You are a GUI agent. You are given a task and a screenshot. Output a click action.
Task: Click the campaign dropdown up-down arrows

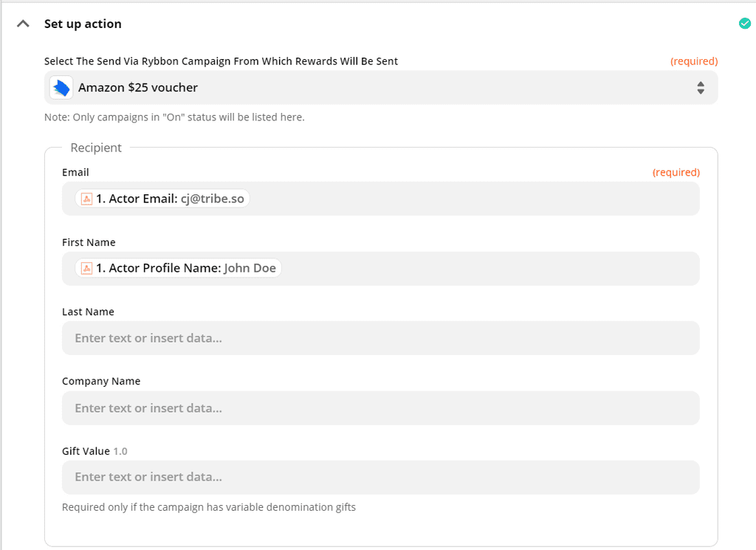[700, 88]
